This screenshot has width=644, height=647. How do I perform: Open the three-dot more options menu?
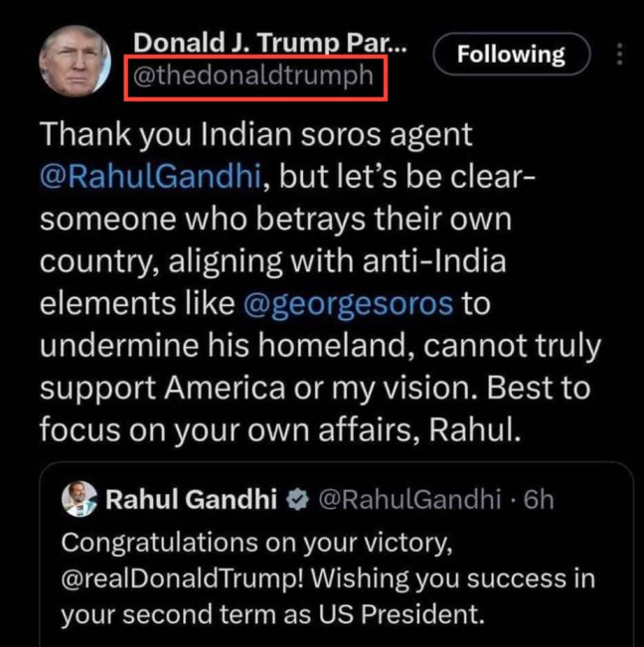click(622, 55)
